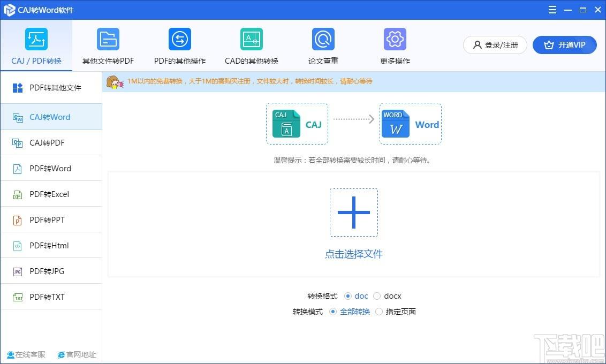Select CAJ转PDF label in sidebar
606x364 pixels.
click(x=47, y=143)
